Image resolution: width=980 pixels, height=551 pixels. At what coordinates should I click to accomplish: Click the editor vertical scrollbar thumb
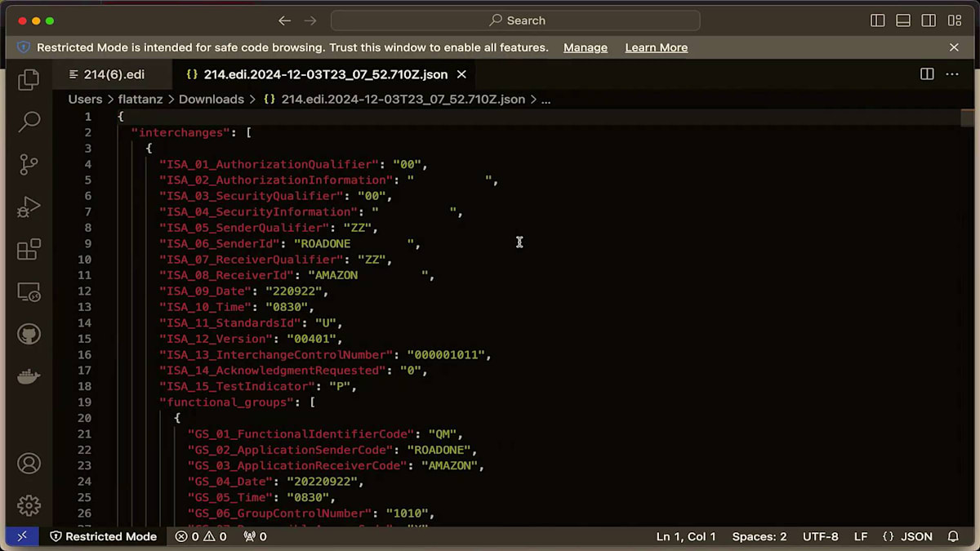click(967, 118)
